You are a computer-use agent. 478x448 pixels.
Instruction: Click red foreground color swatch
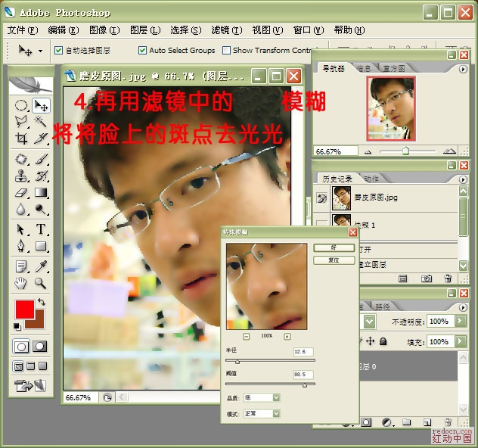25,310
